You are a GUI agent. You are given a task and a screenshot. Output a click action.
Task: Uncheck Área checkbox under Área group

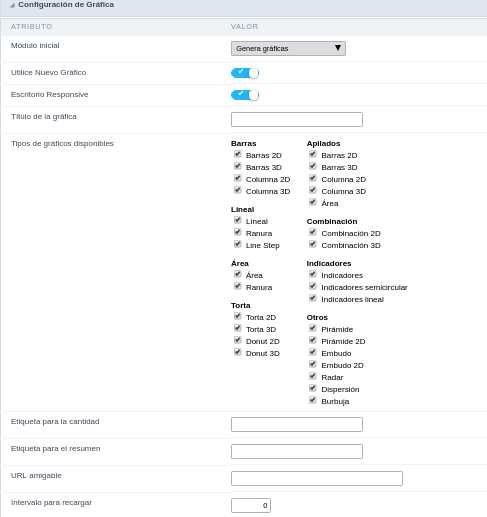(x=237, y=274)
